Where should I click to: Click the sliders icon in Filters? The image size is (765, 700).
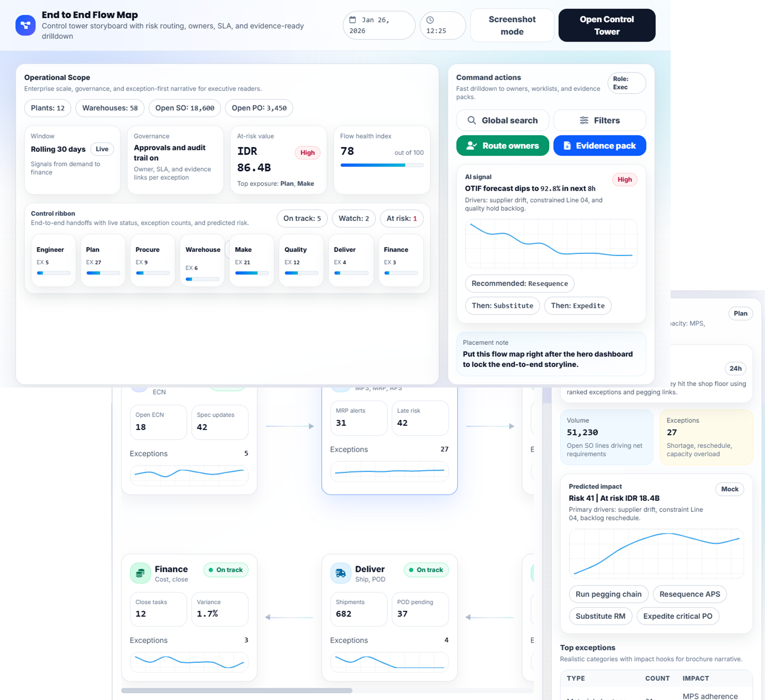coord(584,120)
